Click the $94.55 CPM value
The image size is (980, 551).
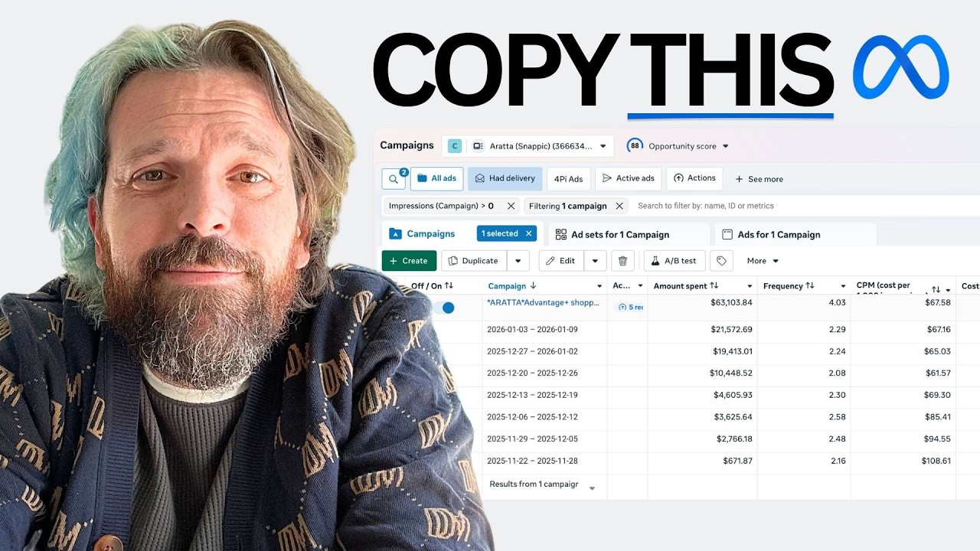tap(937, 439)
